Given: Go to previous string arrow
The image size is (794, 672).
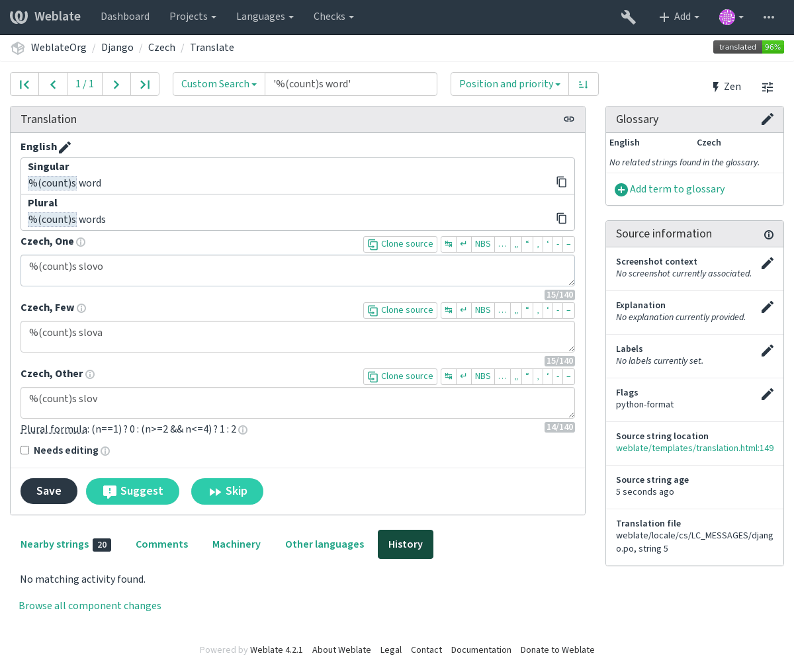Looking at the screenshot, I should pyautogui.click(x=53, y=84).
